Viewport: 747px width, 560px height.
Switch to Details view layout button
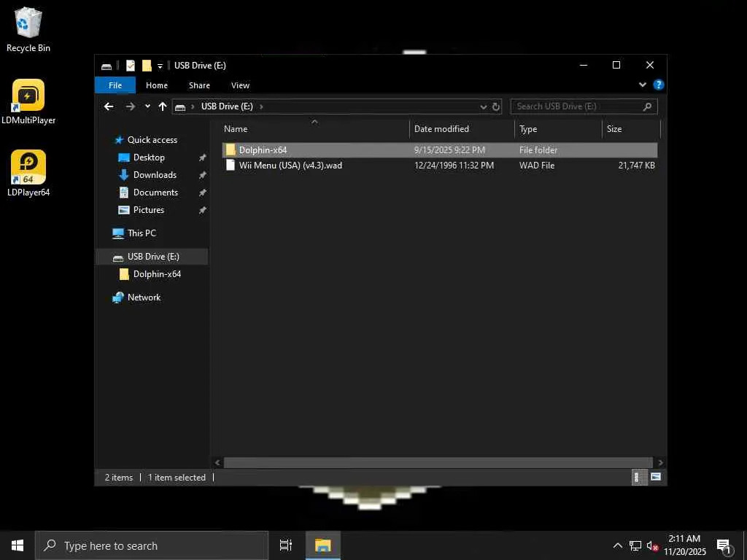coord(638,477)
